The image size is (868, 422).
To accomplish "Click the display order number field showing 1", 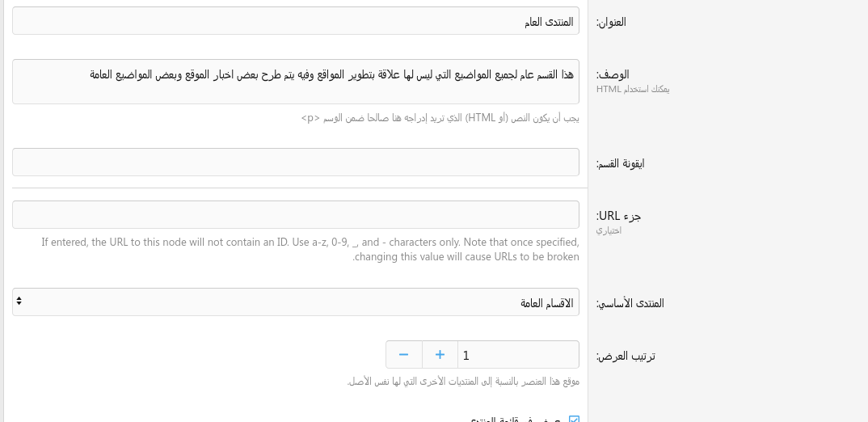I will tap(517, 355).
